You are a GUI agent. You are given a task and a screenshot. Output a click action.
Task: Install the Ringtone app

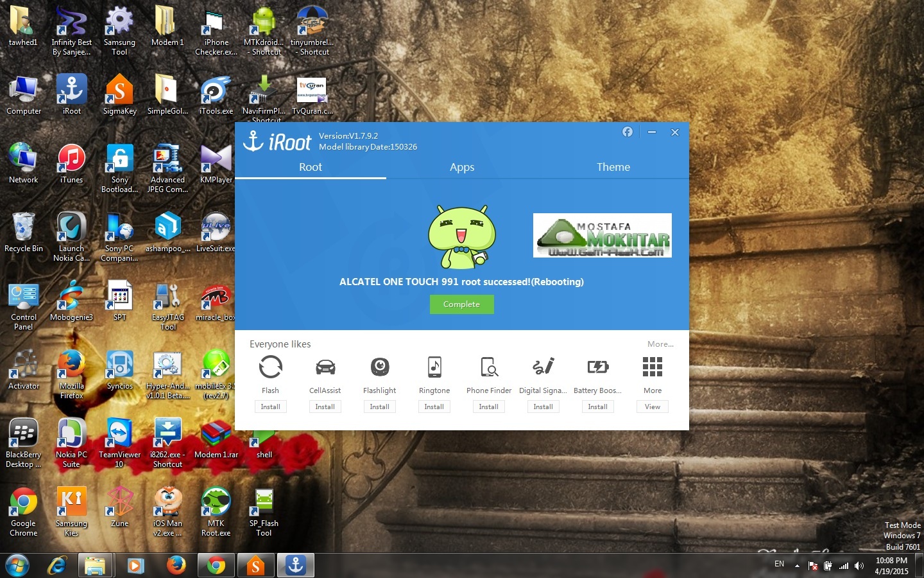pyautogui.click(x=434, y=407)
